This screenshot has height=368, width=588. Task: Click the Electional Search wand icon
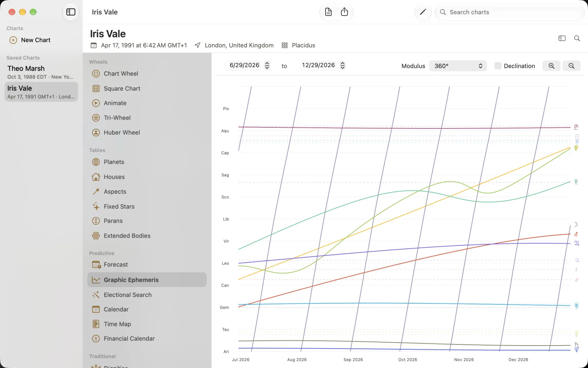pos(96,295)
